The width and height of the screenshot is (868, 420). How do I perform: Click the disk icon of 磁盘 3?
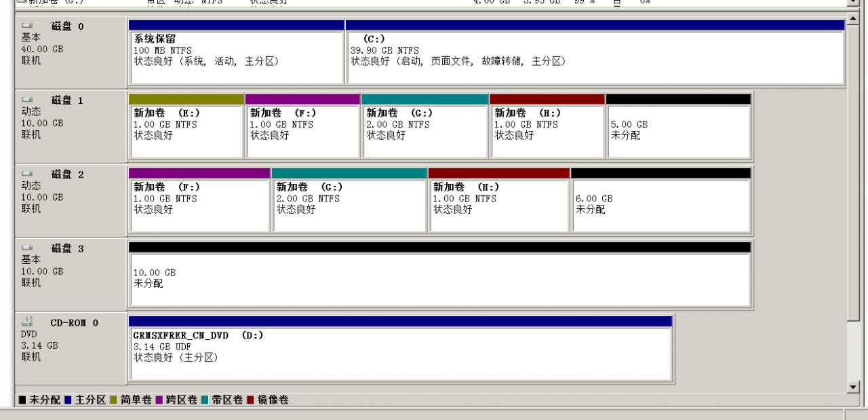pos(27,248)
